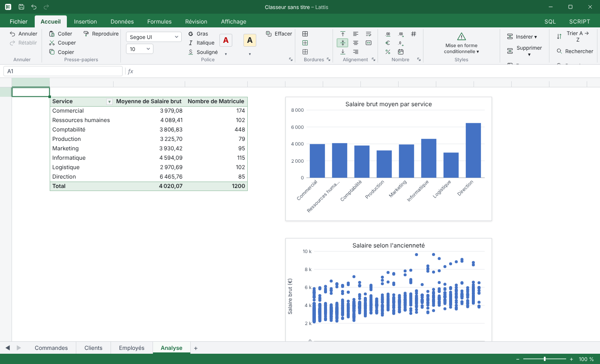Click the merge cells icon
This screenshot has height=364, width=600.
click(369, 43)
